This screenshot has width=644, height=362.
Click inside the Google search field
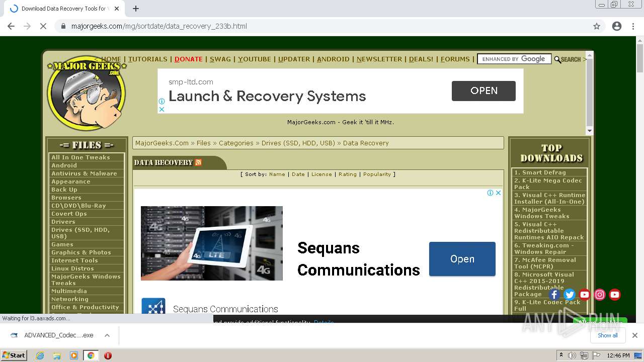tap(514, 59)
